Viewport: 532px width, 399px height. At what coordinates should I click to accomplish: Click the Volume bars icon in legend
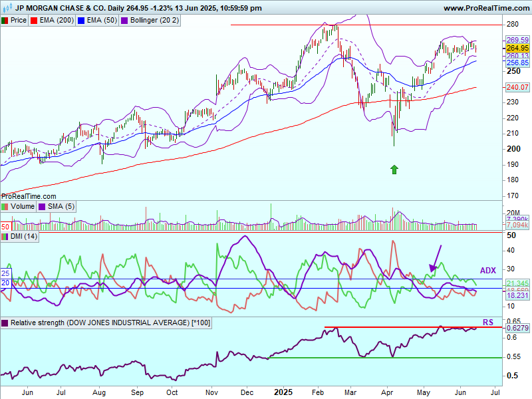[5, 207]
